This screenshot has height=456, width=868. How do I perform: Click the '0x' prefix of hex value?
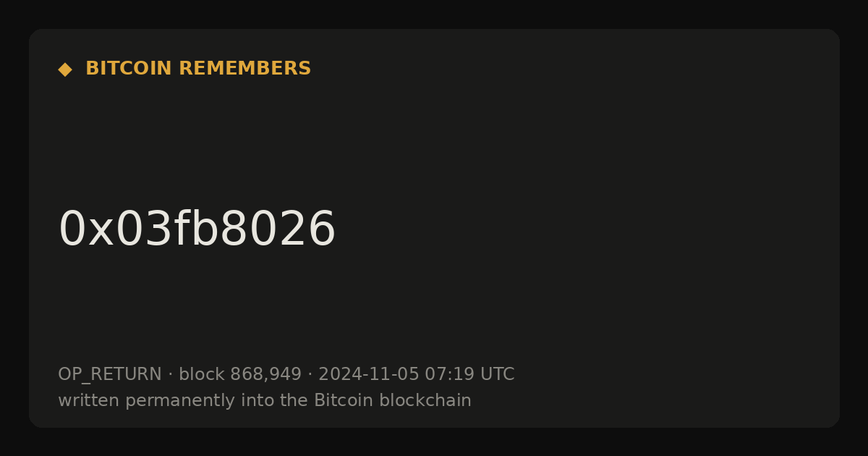[x=86, y=229]
